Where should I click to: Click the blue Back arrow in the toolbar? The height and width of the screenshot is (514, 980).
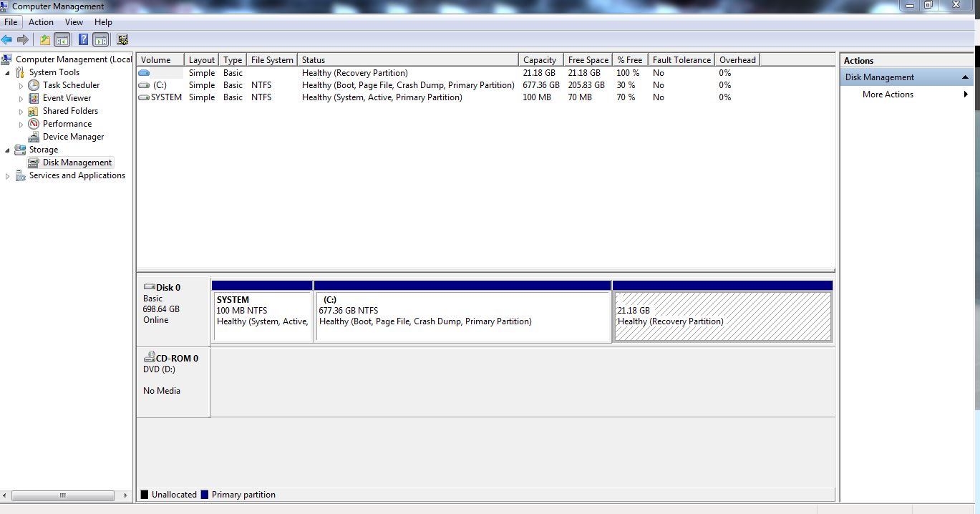pyautogui.click(x=7, y=39)
